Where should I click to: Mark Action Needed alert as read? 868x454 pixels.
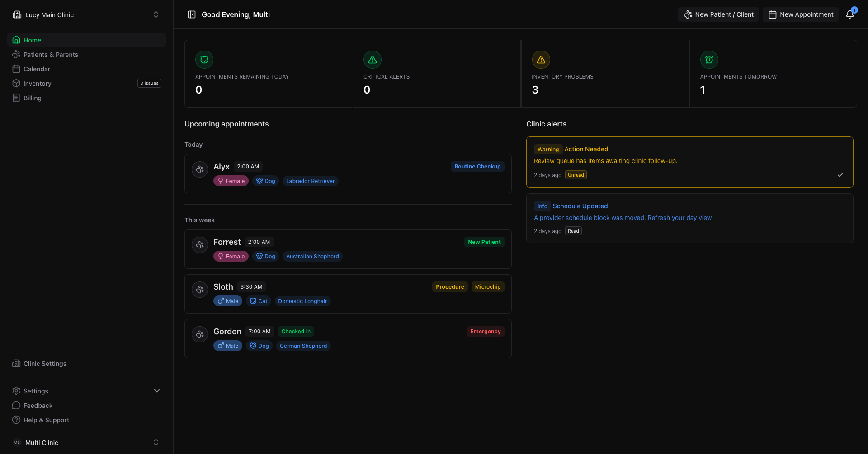pos(840,175)
